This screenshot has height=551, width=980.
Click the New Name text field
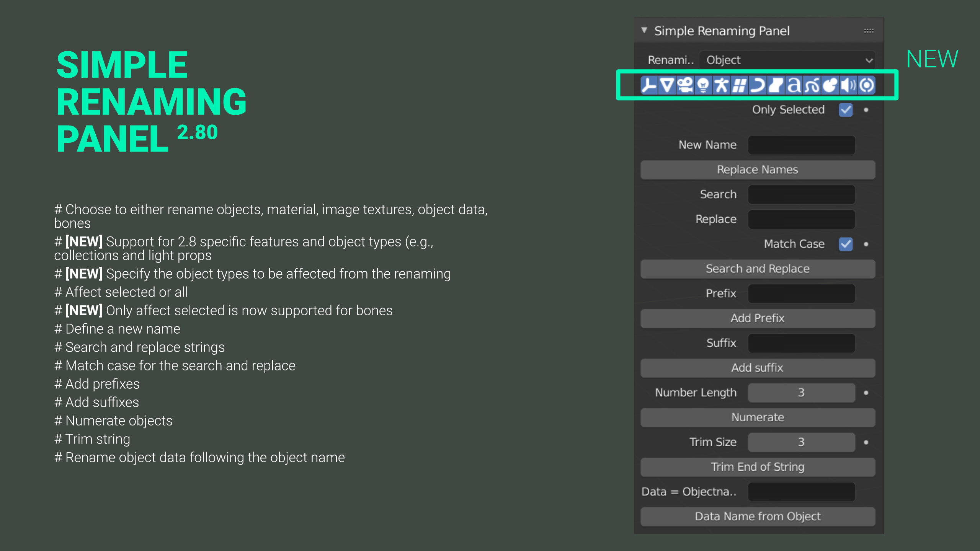tap(801, 145)
